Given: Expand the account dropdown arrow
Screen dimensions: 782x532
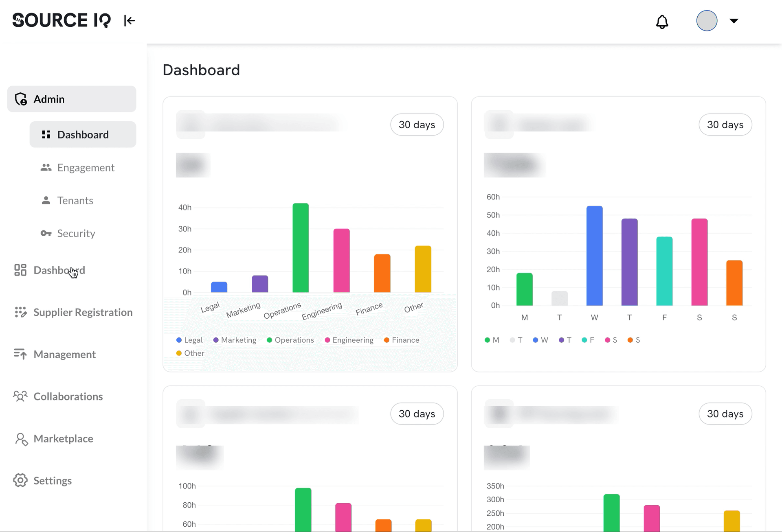Looking at the screenshot, I should [734, 21].
